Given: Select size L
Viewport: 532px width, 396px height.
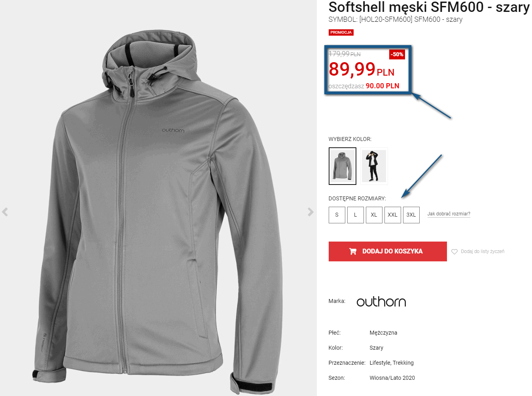Looking at the screenshot, I should (x=356, y=215).
